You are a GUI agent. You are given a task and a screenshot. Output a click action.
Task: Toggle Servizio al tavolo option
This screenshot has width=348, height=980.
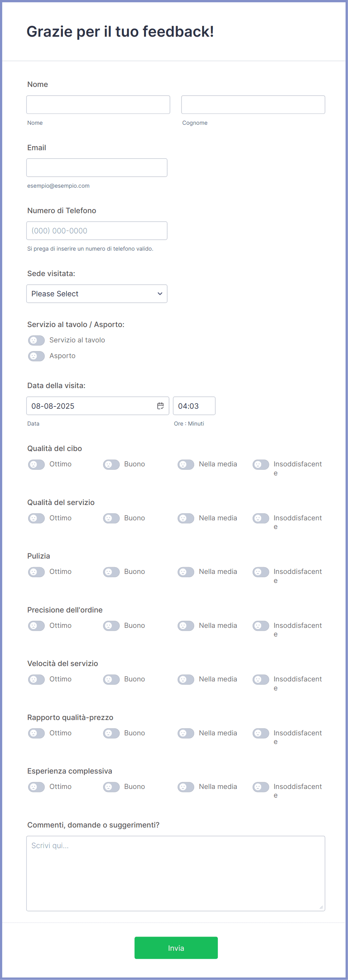pyautogui.click(x=36, y=340)
